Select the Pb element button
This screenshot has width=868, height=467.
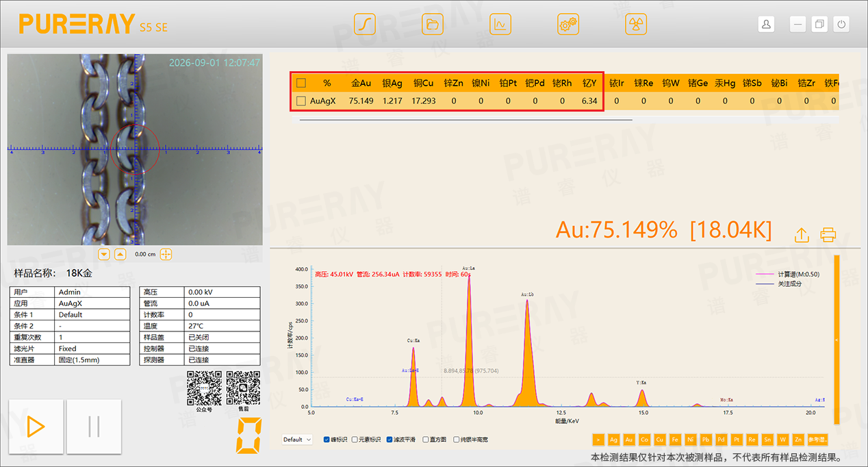(x=706, y=440)
